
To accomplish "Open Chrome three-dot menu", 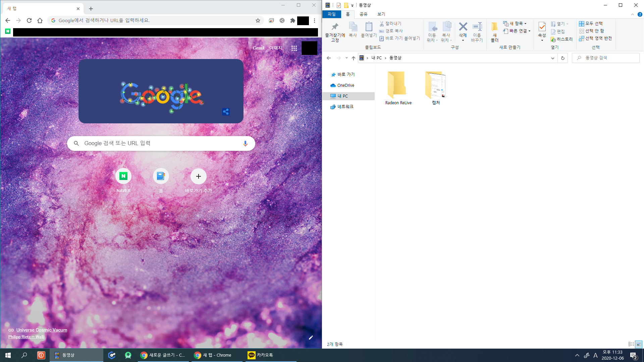I will 314,20.
